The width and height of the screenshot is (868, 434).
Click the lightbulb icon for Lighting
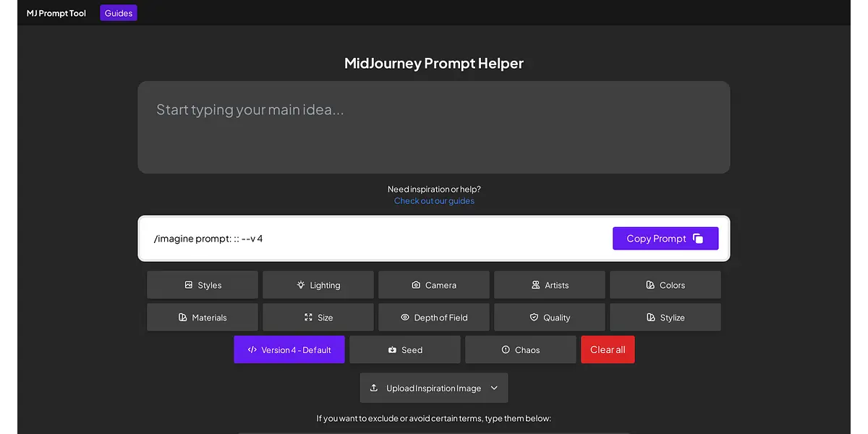pyautogui.click(x=301, y=285)
